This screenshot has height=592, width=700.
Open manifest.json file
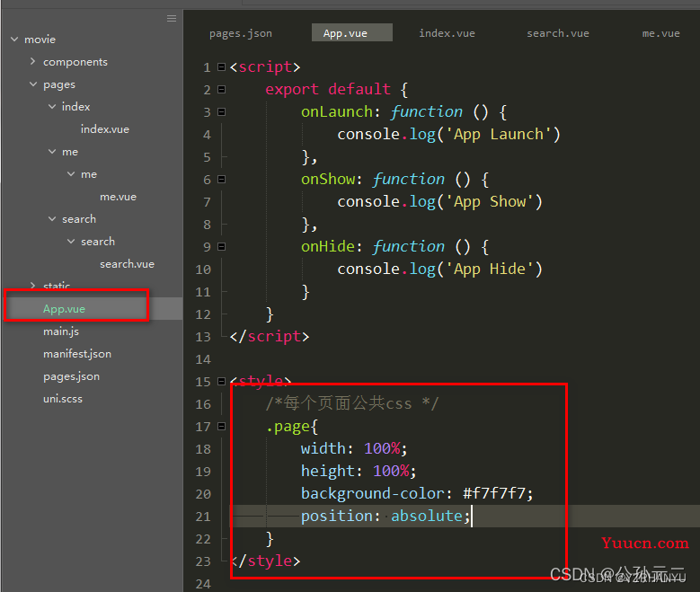(76, 354)
